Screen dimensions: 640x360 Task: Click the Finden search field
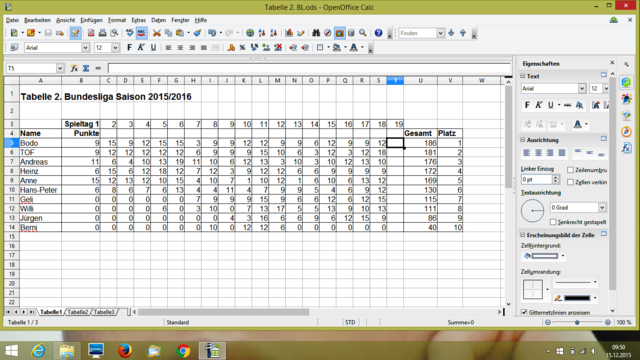coord(418,33)
